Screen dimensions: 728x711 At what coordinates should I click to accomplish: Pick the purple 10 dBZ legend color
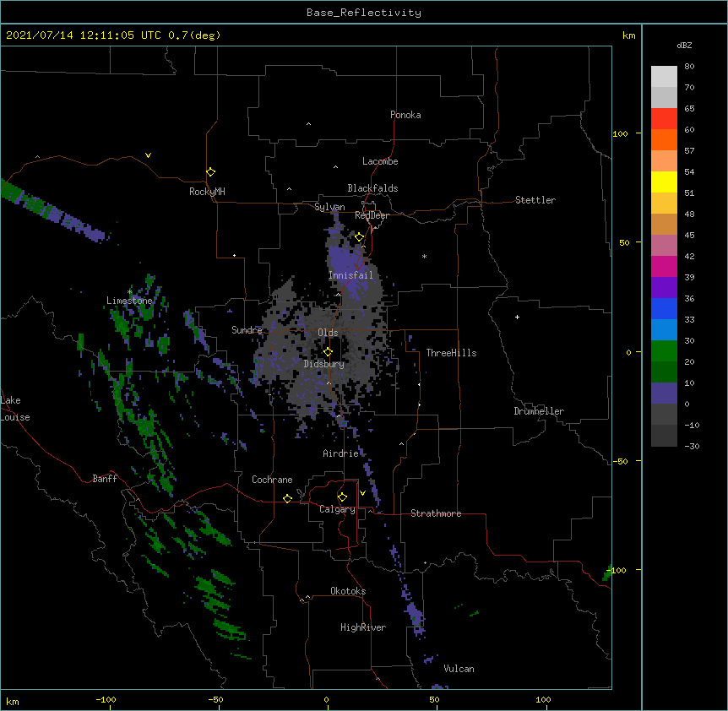tap(664, 393)
